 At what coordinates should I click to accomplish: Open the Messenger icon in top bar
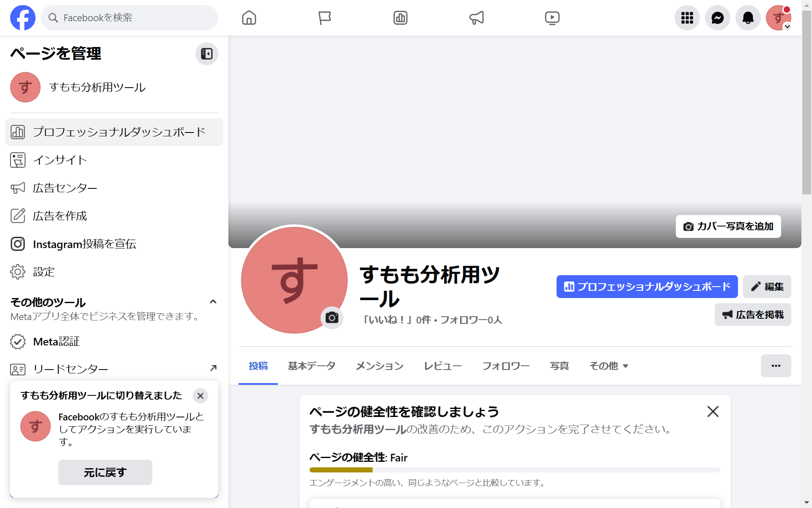(717, 18)
